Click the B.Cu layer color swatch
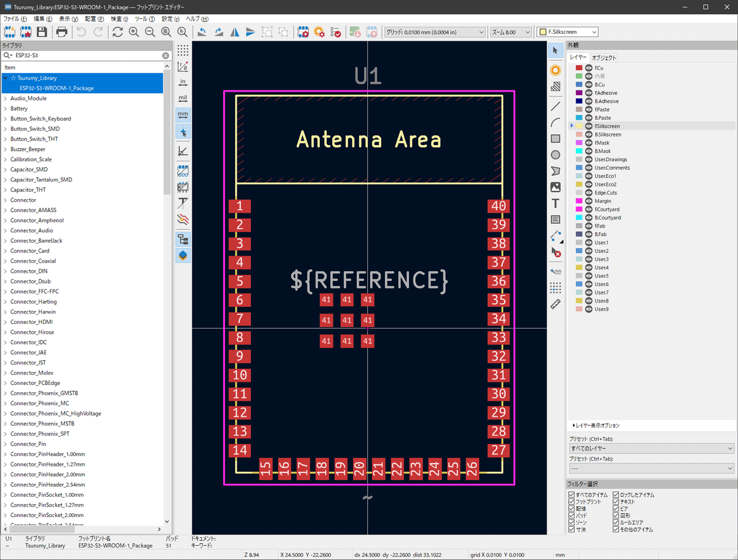This screenshot has width=738, height=560. 579,84
